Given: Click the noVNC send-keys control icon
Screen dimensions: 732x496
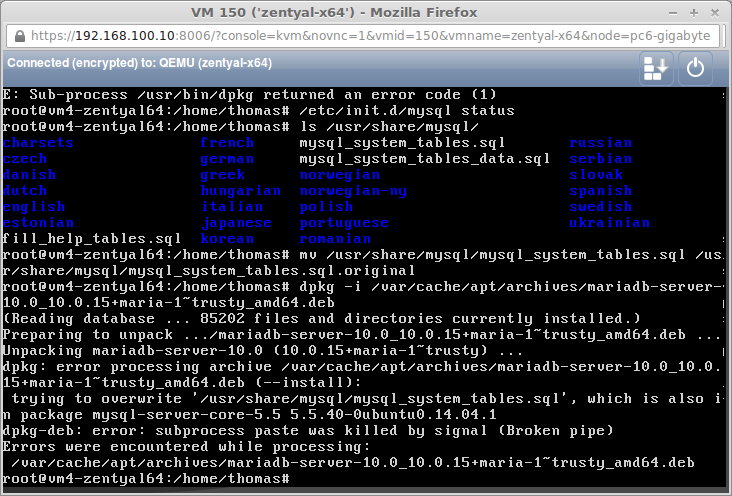Looking at the screenshot, I should click(656, 68).
